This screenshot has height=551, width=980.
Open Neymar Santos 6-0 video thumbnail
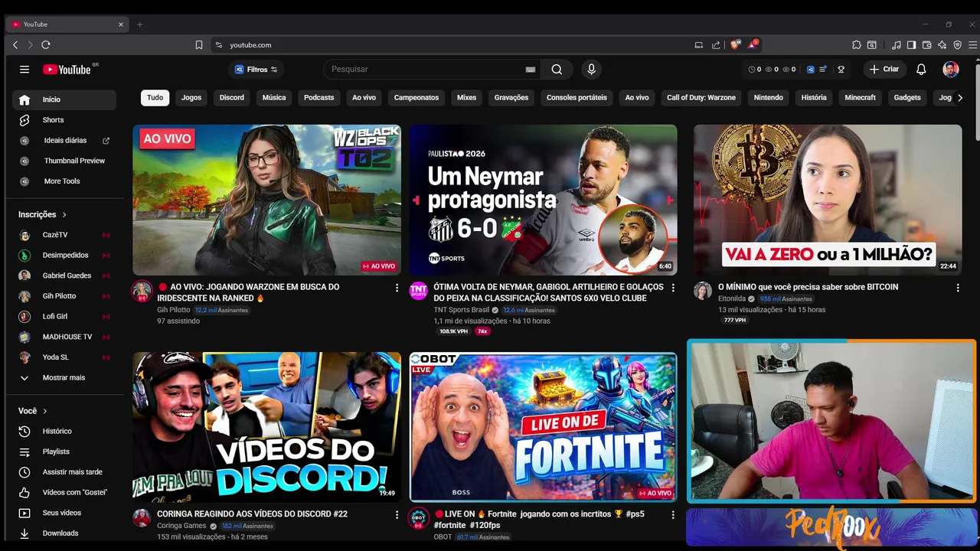tap(544, 200)
